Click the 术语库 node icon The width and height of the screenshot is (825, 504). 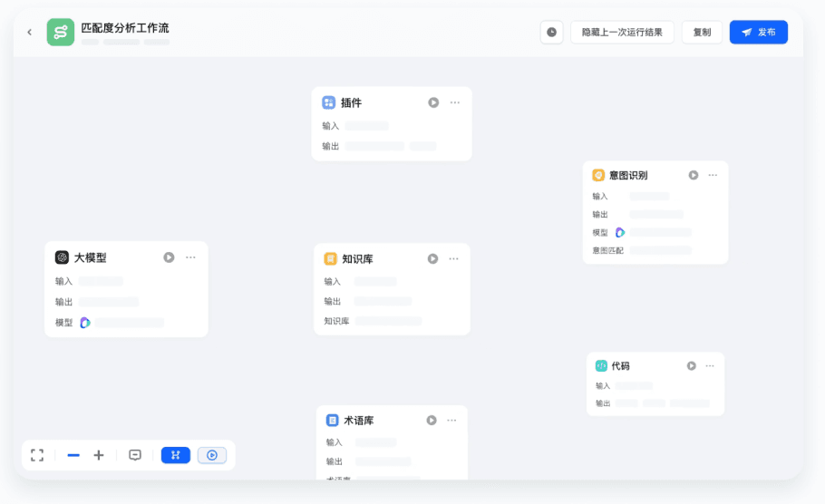332,421
